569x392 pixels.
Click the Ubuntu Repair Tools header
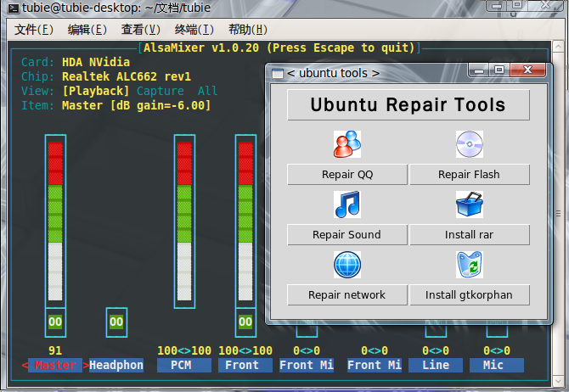[408, 105]
